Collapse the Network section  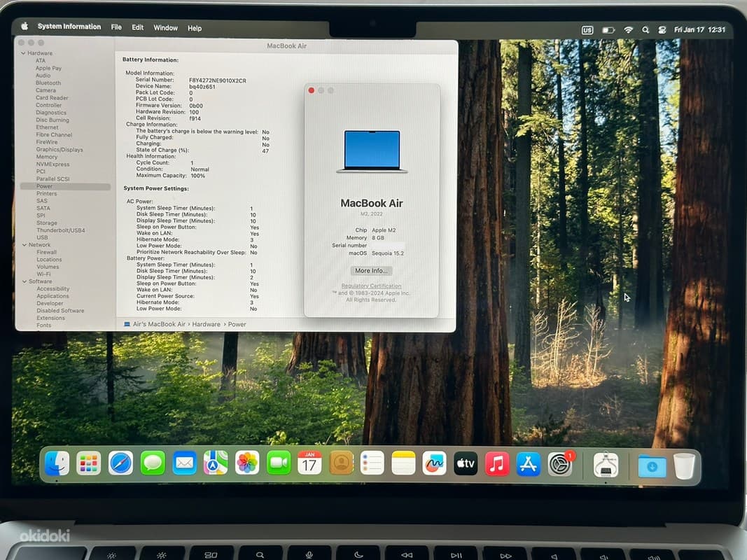pyautogui.click(x=25, y=245)
